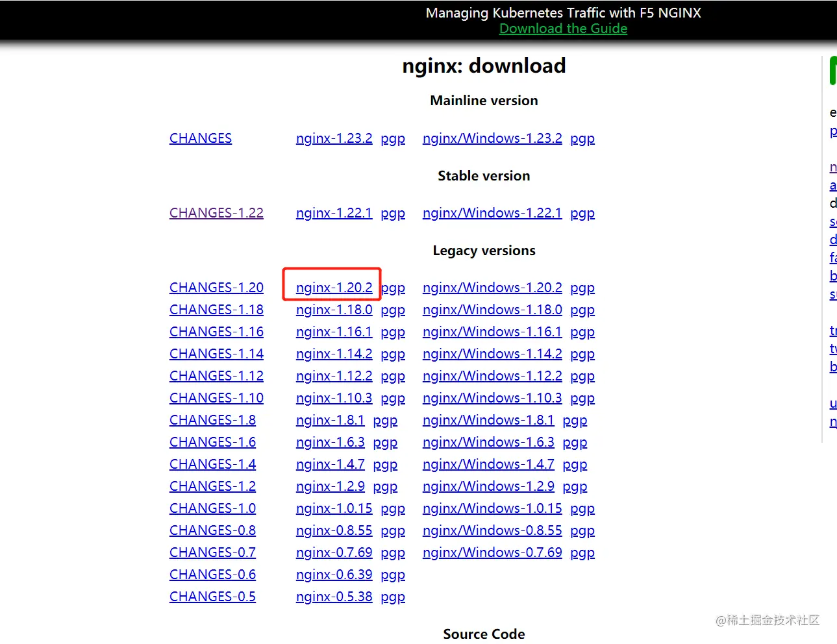
Task: Open pgp signature for nginx-1.20.2
Action: coord(393,288)
